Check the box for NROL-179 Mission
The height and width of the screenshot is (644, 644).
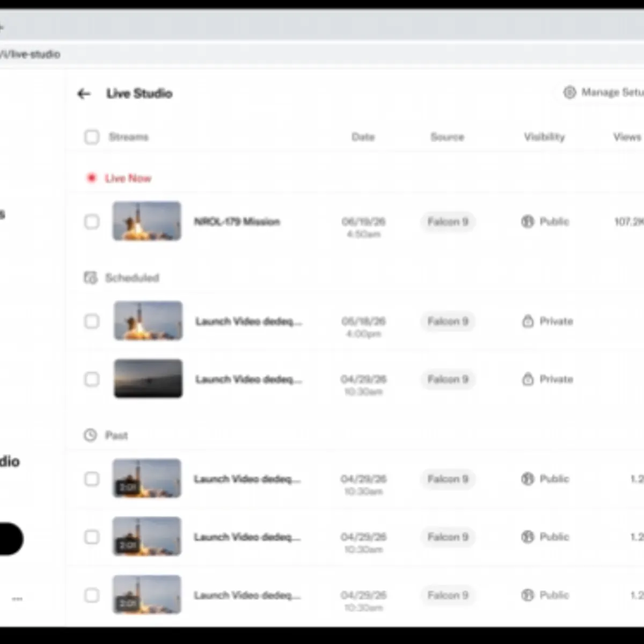point(92,221)
